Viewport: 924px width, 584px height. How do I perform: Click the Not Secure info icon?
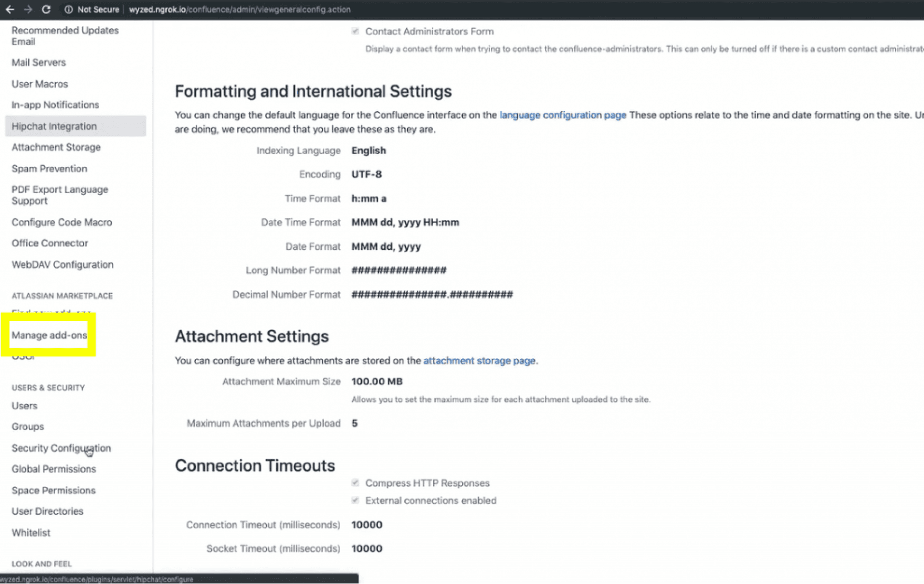tap(68, 9)
